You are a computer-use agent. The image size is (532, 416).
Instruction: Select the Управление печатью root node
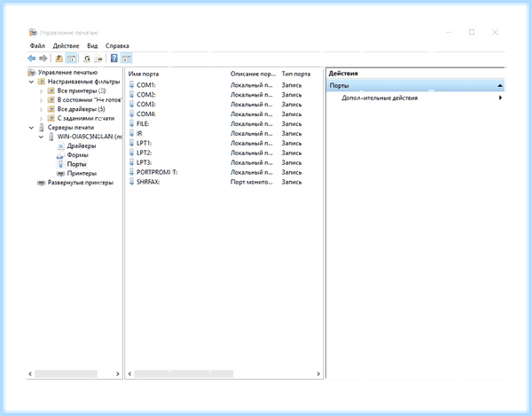[67, 72]
